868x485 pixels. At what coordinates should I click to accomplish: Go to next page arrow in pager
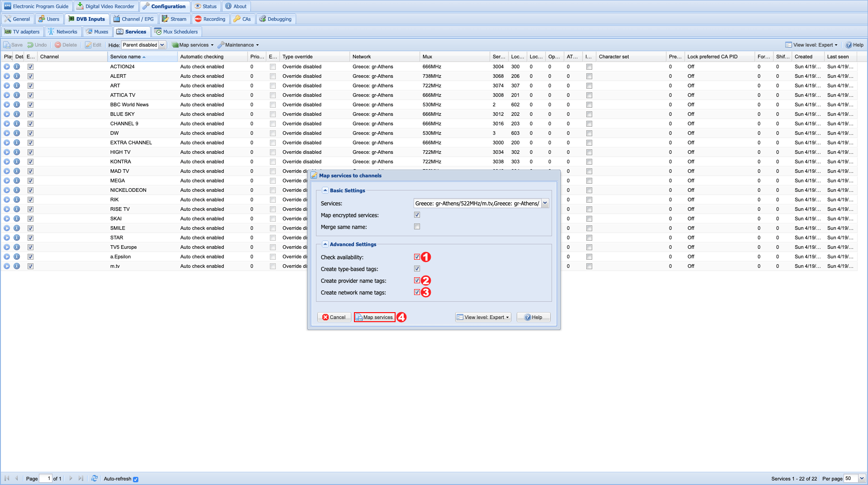pos(71,478)
